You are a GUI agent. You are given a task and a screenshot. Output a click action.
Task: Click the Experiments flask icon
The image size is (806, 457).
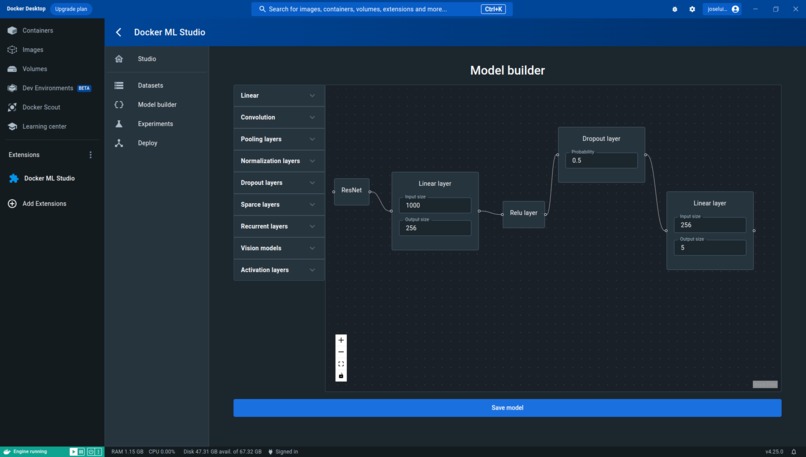pos(119,124)
